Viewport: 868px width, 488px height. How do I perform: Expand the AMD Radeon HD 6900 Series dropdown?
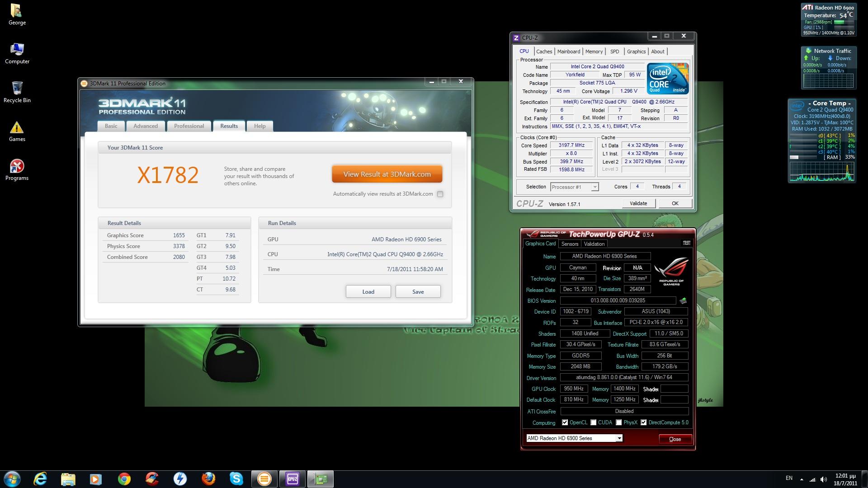619,438
